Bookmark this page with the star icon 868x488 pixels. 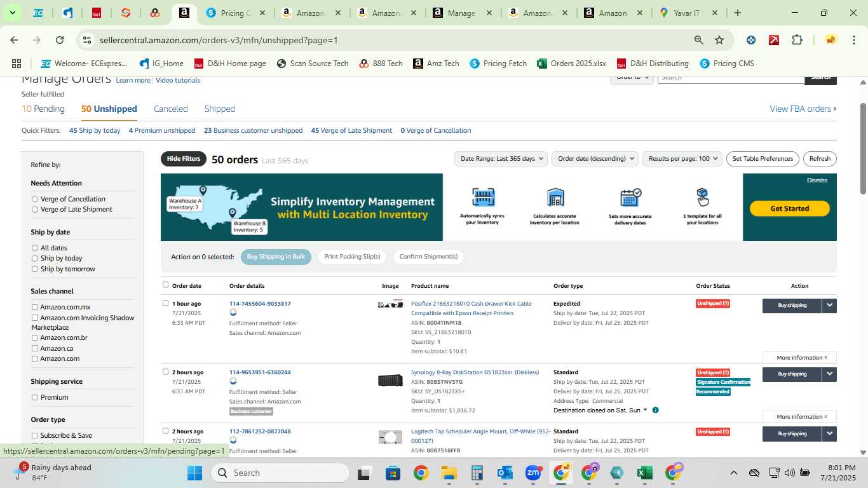(719, 40)
